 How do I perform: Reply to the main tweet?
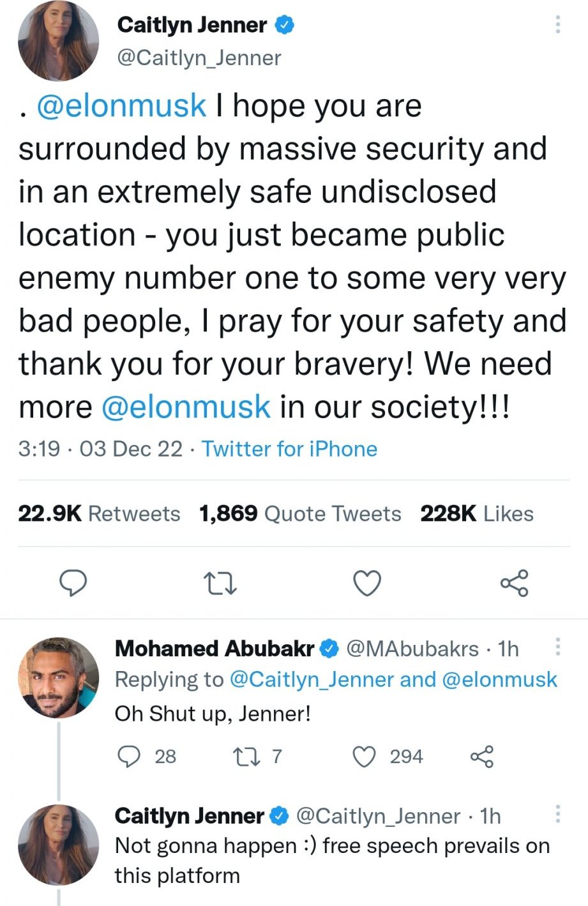(73, 582)
